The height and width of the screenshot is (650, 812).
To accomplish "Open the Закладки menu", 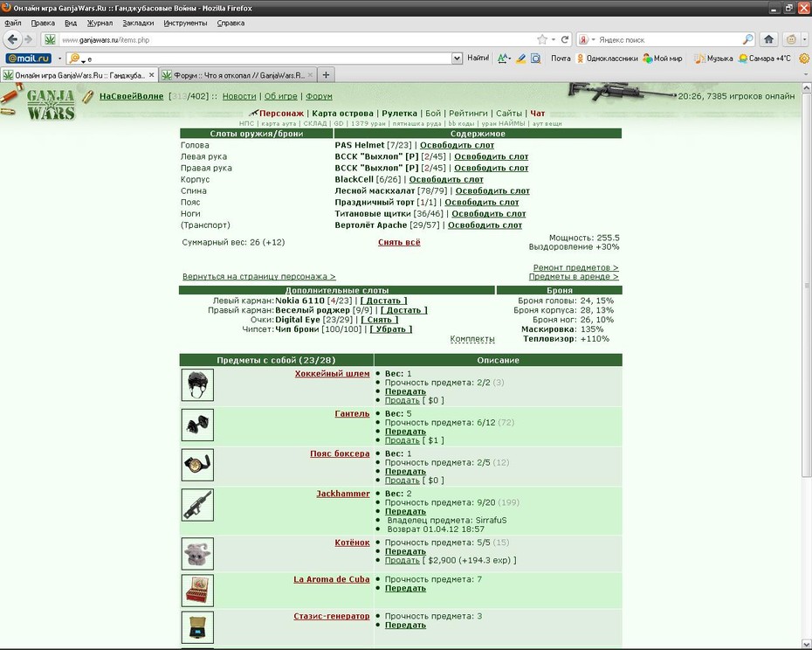I will tap(138, 23).
